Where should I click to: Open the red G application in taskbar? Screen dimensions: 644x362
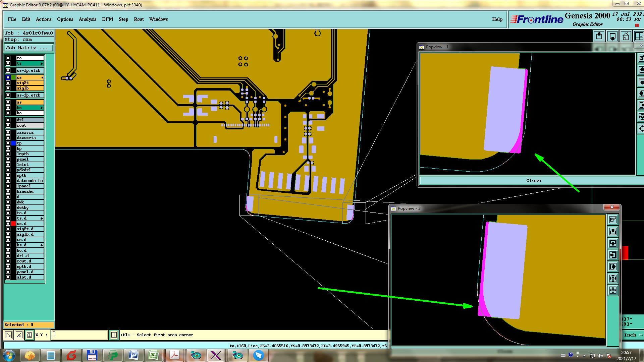71,355
